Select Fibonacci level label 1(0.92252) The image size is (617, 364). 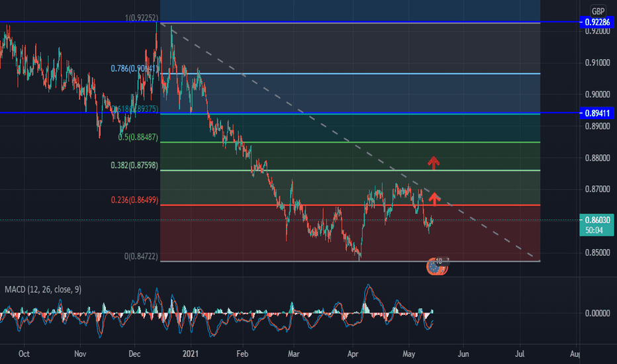point(142,18)
